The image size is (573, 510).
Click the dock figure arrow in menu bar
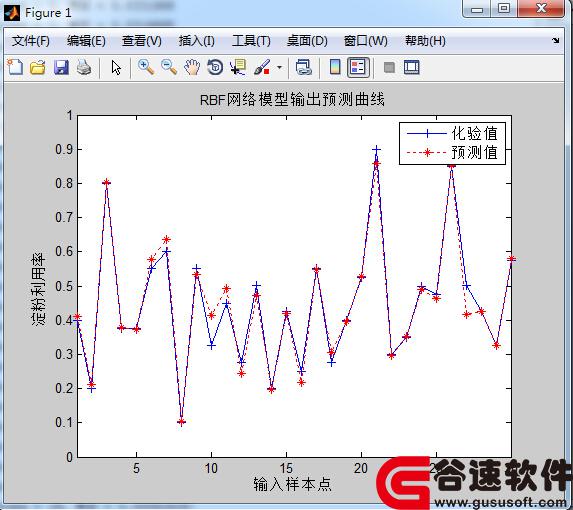(x=555, y=40)
